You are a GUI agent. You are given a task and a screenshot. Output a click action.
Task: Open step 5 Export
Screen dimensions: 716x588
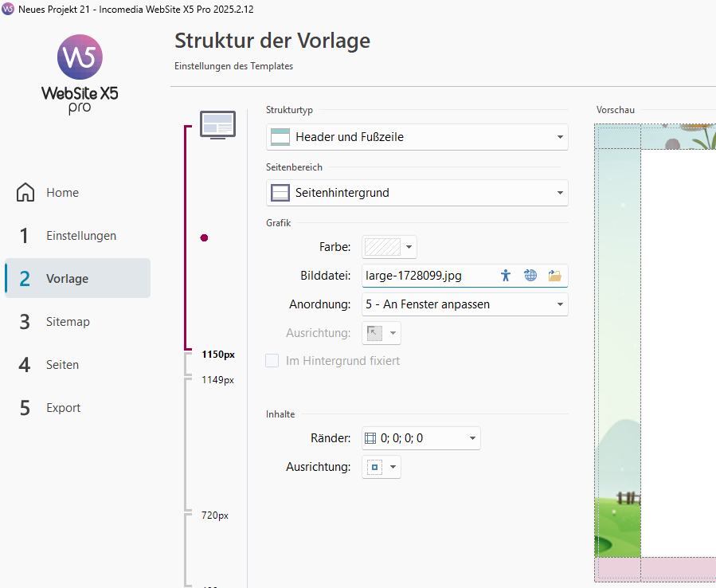(63, 408)
